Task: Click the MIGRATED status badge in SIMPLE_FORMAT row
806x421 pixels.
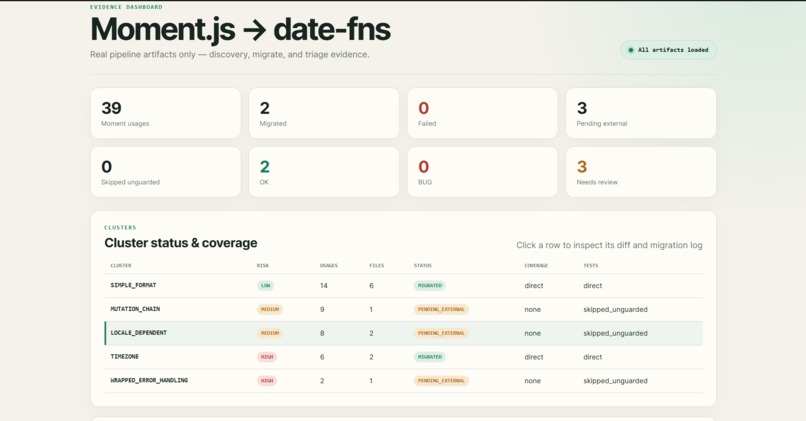Action: coord(430,285)
